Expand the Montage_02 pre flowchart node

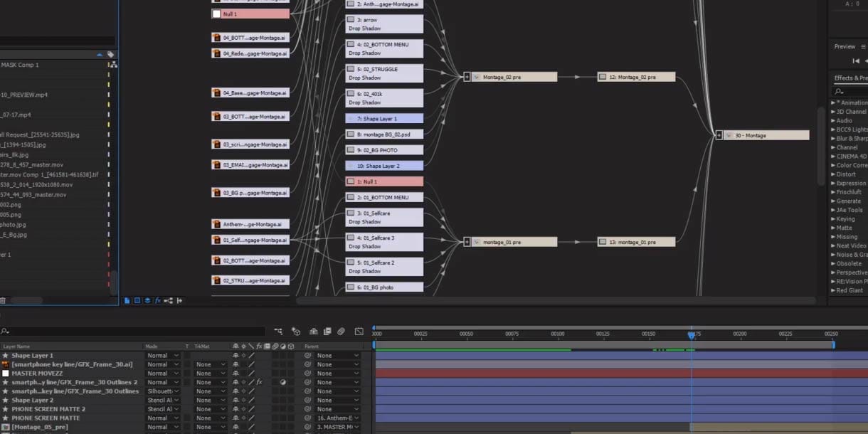(467, 77)
